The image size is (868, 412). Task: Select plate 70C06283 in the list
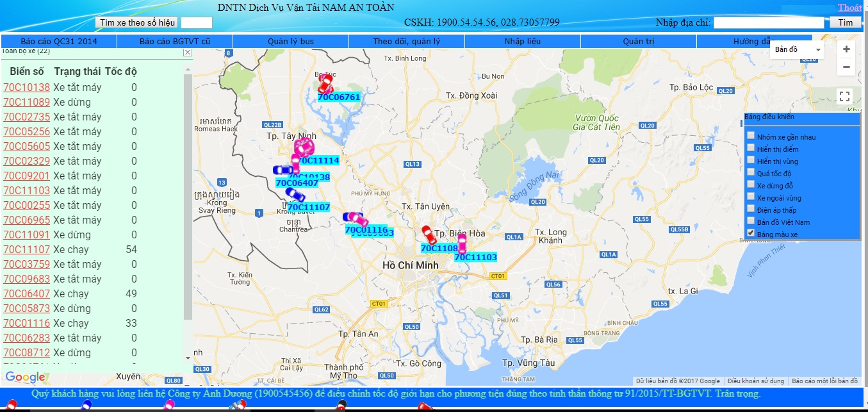point(26,338)
